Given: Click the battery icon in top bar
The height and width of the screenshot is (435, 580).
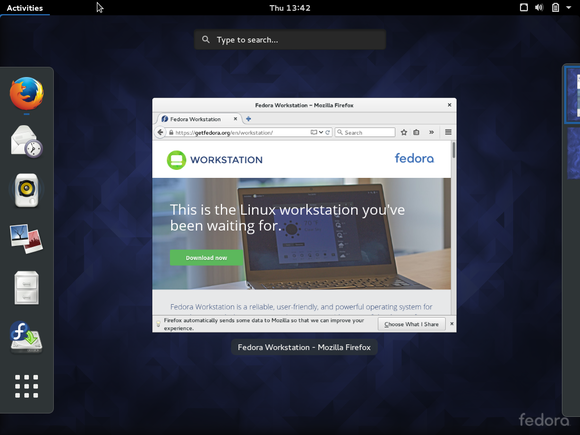Looking at the screenshot, I should [x=555, y=7].
